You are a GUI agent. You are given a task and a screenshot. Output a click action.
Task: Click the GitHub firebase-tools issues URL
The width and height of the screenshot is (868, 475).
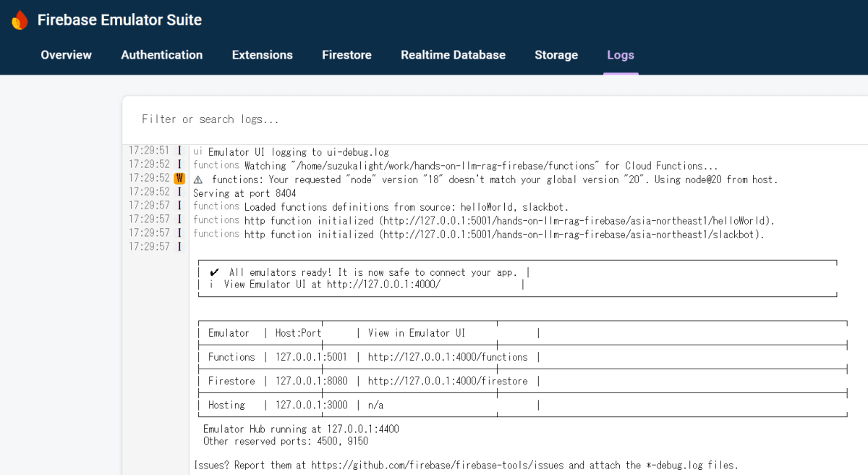coord(438,465)
